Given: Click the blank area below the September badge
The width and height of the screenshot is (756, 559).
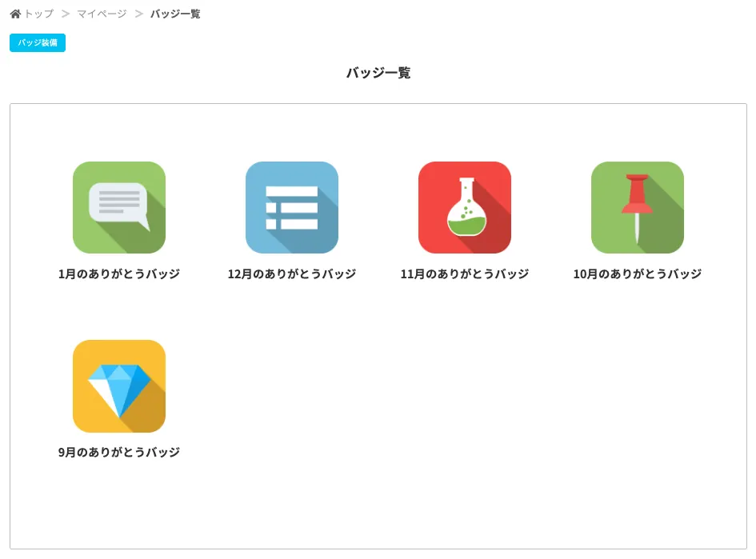Looking at the screenshot, I should coord(119,504).
